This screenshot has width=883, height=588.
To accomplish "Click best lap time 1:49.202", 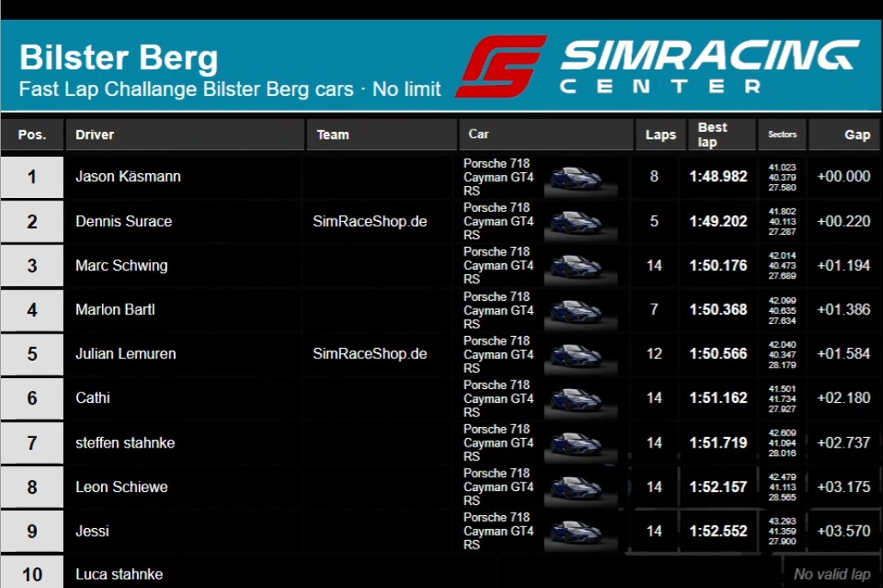I will [x=718, y=221].
